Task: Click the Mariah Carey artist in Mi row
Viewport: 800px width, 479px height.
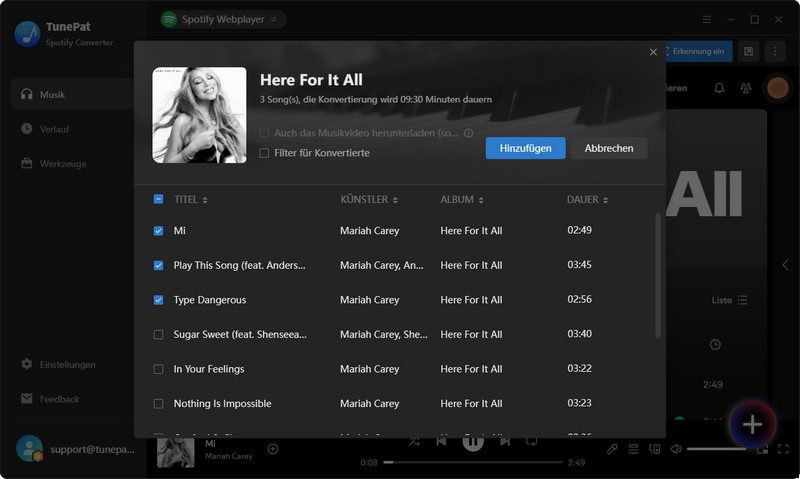Action: [x=369, y=231]
